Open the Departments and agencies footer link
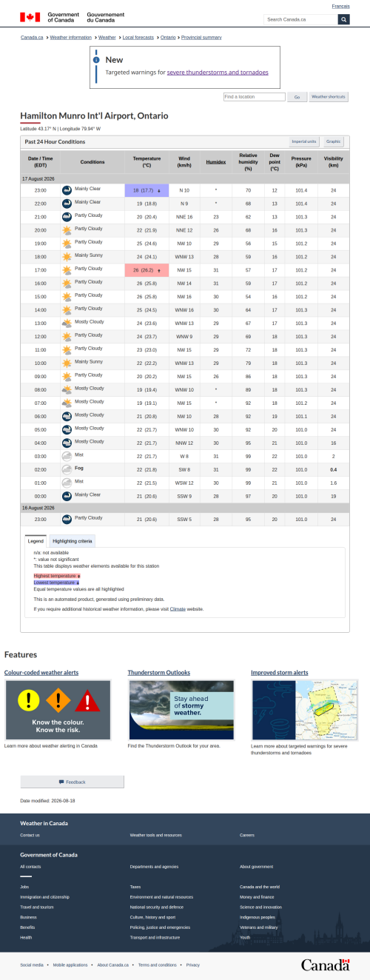The width and height of the screenshot is (370, 980). (154, 866)
